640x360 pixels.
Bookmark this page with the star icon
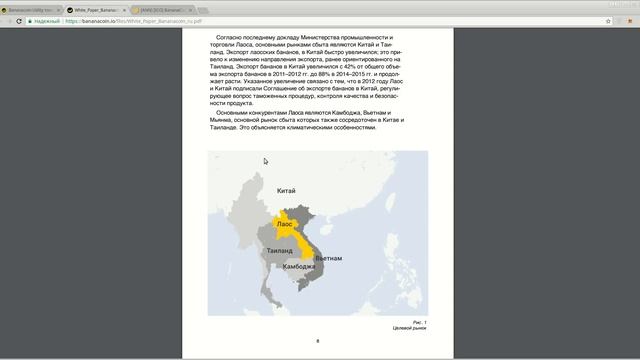tap(608, 21)
